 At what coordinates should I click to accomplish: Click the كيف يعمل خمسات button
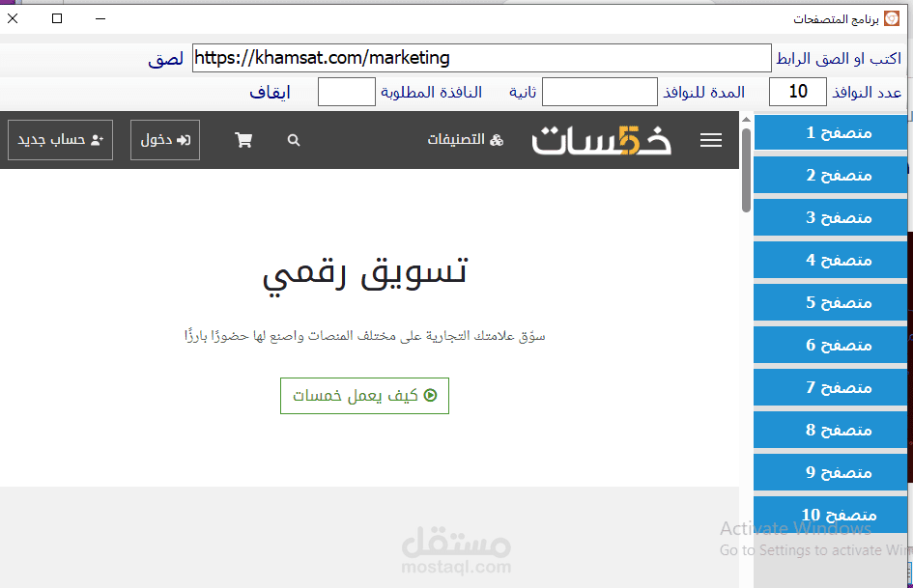364,396
